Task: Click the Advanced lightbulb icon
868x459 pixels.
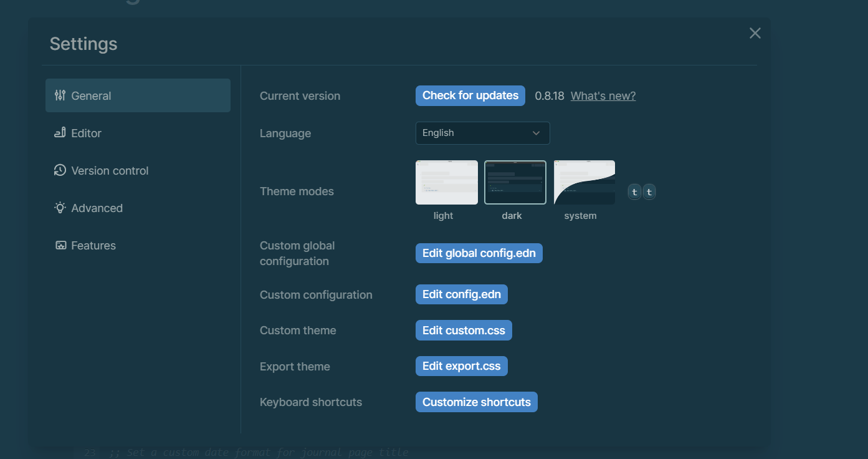Action: pos(59,208)
